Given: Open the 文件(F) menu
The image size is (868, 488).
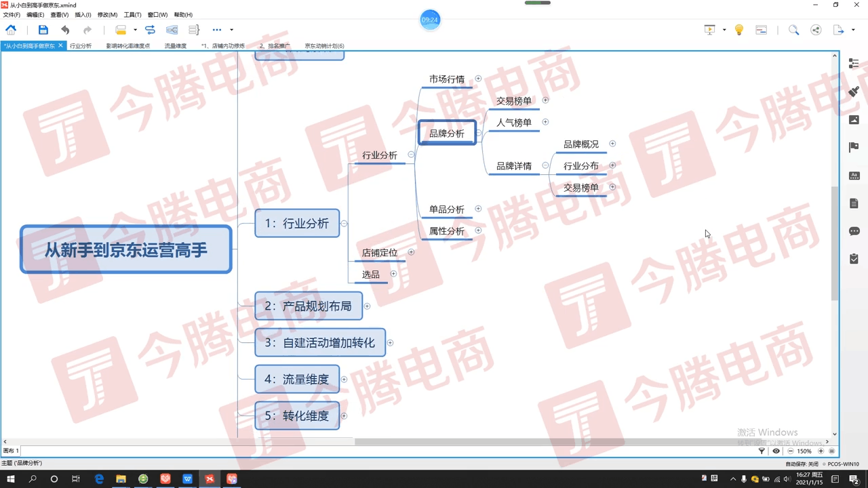Looking at the screenshot, I should [x=12, y=15].
